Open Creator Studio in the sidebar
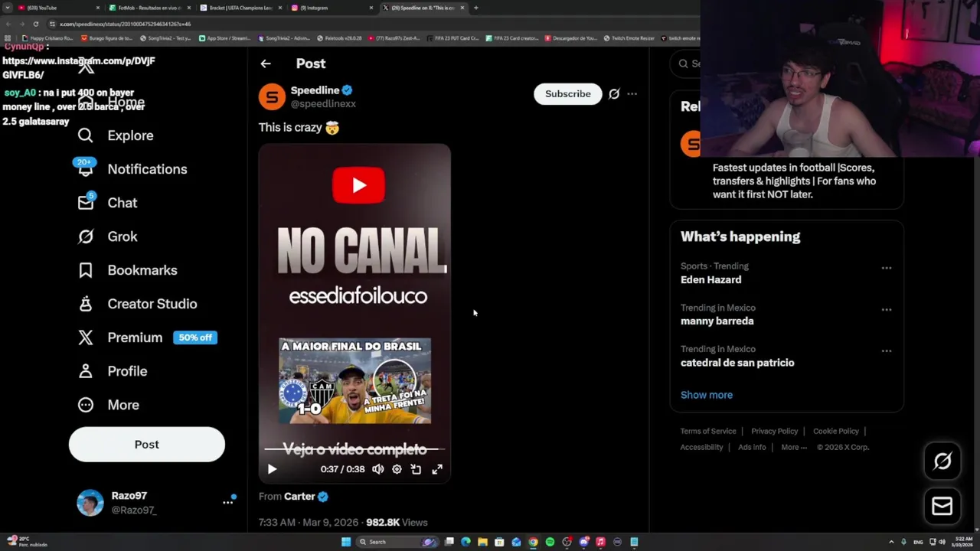980x551 pixels. point(138,304)
